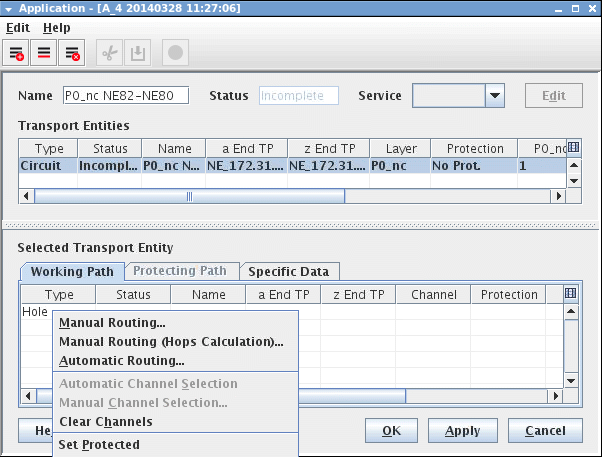The height and width of the screenshot is (457, 602).
Task: Choose Automatic Routing from context menu
Action: pos(122,360)
